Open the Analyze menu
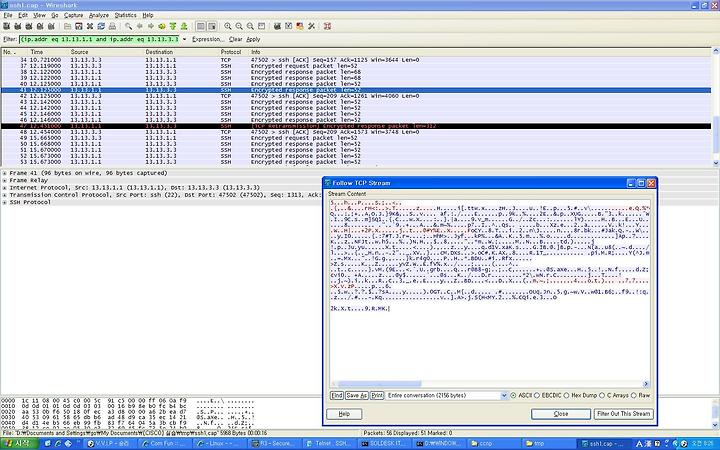Image resolution: width=720 pixels, height=450 pixels. tap(99, 15)
